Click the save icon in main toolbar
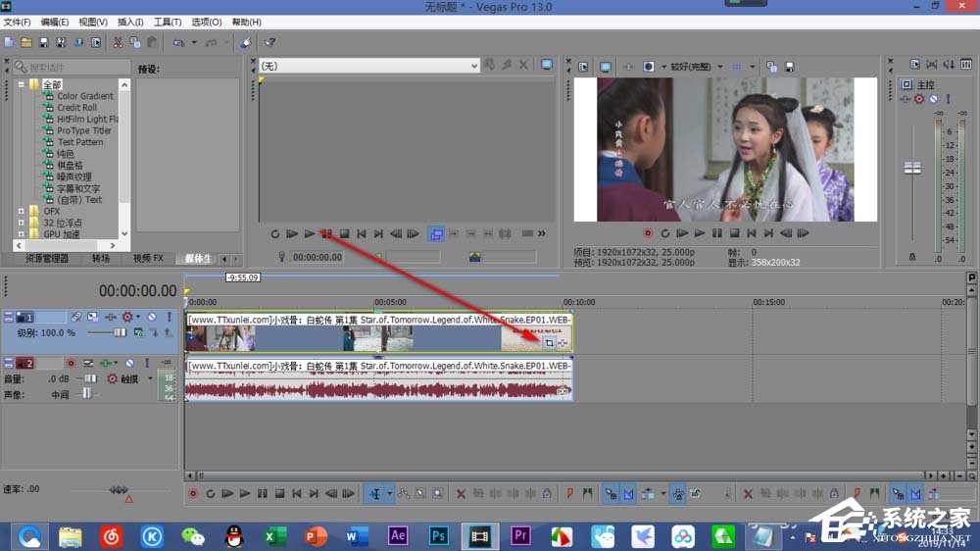 point(43,42)
